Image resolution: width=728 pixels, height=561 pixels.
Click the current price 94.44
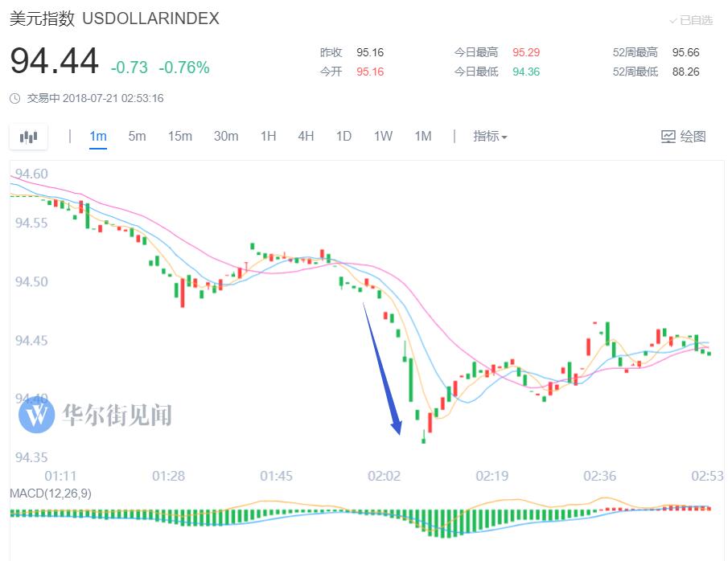click(55, 61)
